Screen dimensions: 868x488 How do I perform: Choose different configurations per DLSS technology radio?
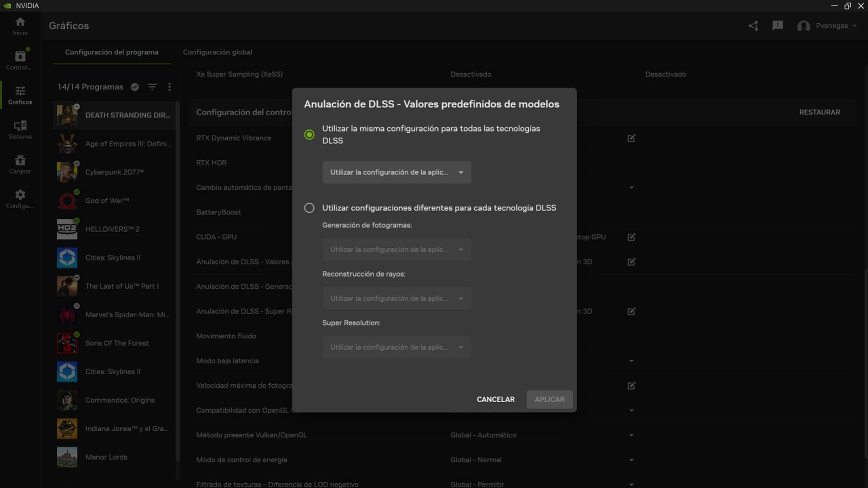pyautogui.click(x=309, y=208)
